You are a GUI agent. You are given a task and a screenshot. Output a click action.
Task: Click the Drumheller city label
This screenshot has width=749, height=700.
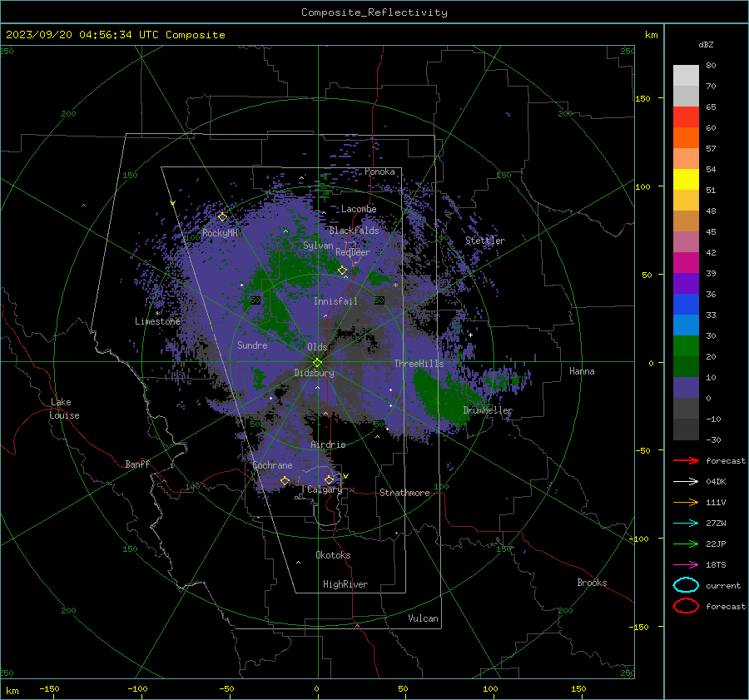(x=488, y=410)
